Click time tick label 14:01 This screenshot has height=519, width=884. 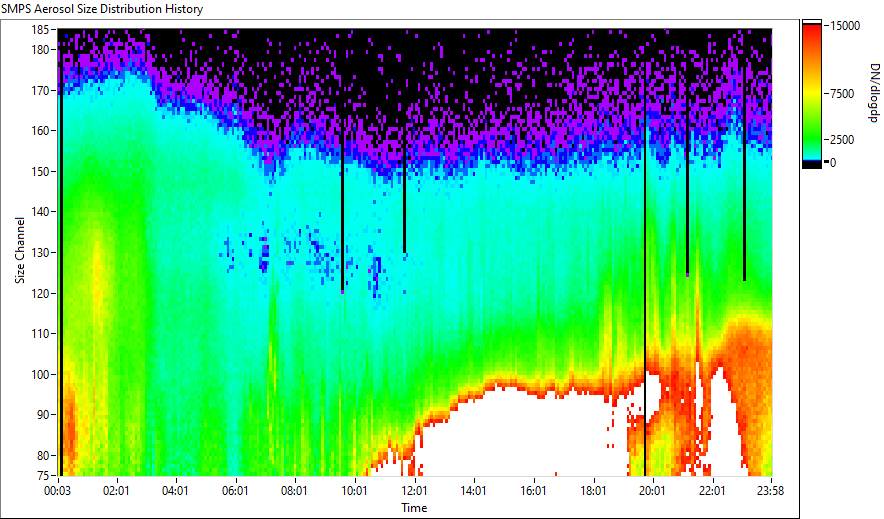pos(473,491)
